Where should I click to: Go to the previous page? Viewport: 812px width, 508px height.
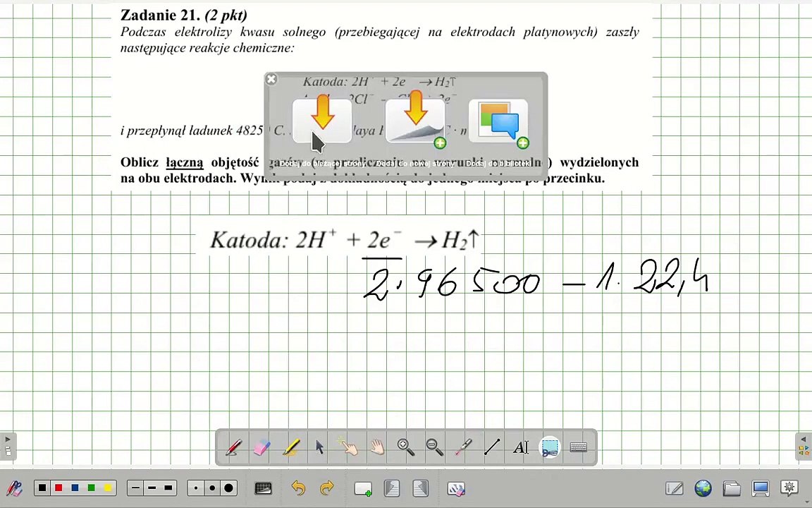point(392,488)
